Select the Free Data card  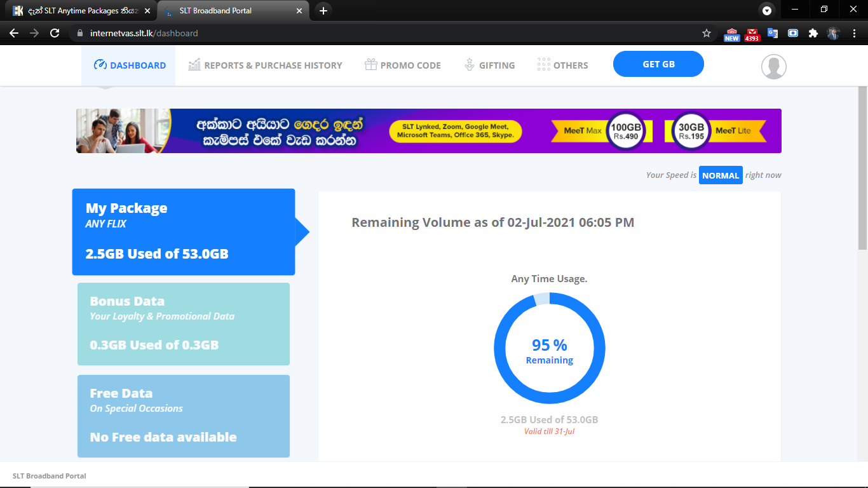pos(184,416)
